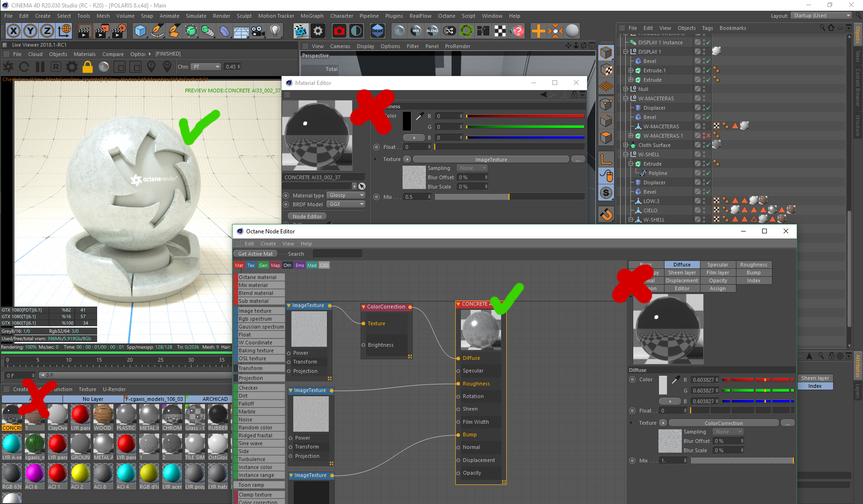
Task: Click the ORBX icon in toolbar
Action: (377, 31)
